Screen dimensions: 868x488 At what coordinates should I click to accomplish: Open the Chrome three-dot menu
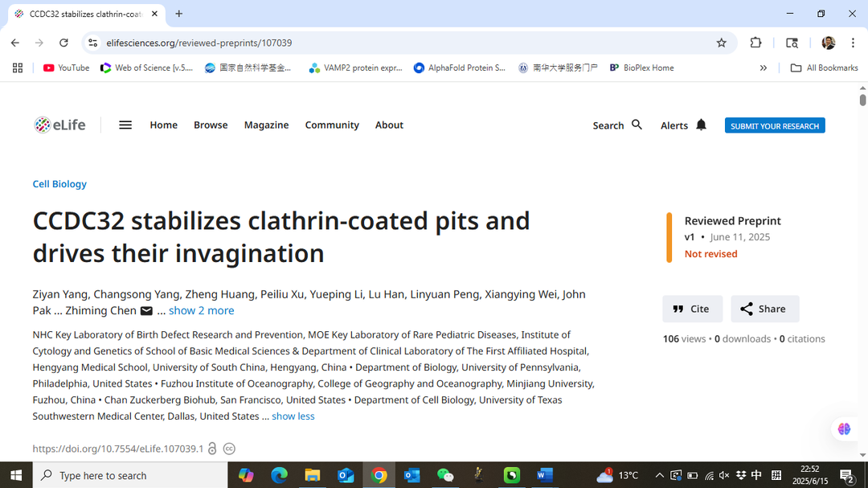[x=853, y=43]
